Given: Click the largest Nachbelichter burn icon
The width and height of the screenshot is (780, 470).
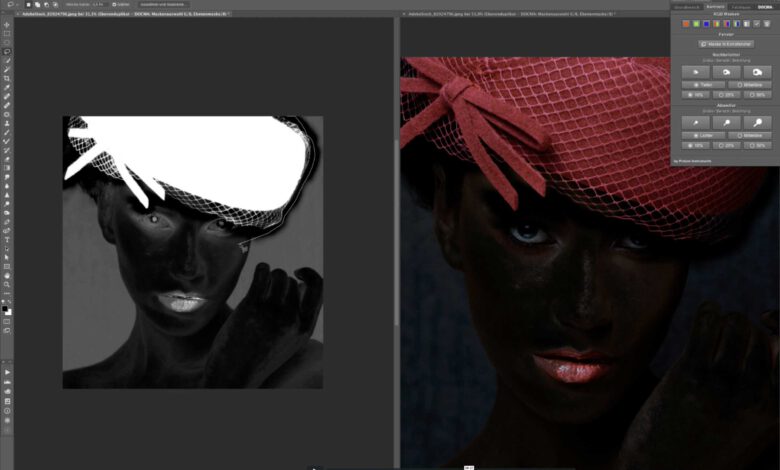Looking at the screenshot, I should point(757,72).
